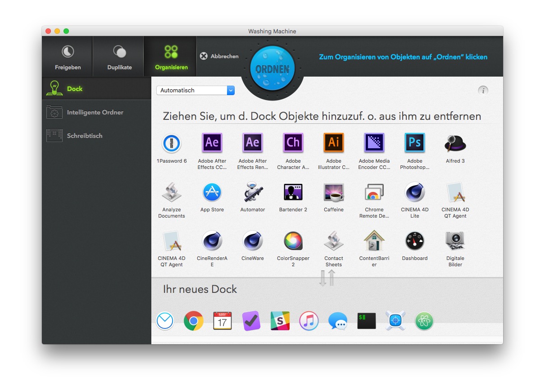Viewport: 545px width, 392px height.
Task: Select the Dashboard gauge icon
Action: 414,241
